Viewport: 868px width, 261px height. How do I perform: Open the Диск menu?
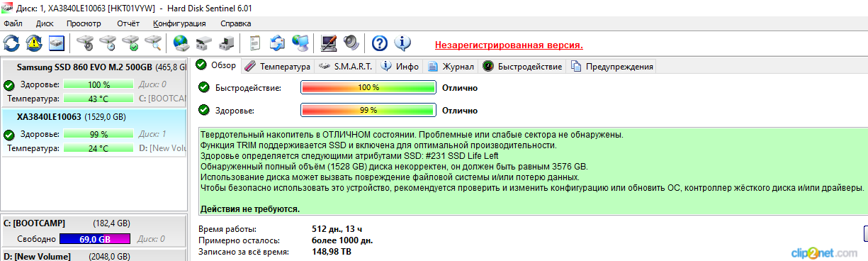tap(45, 23)
